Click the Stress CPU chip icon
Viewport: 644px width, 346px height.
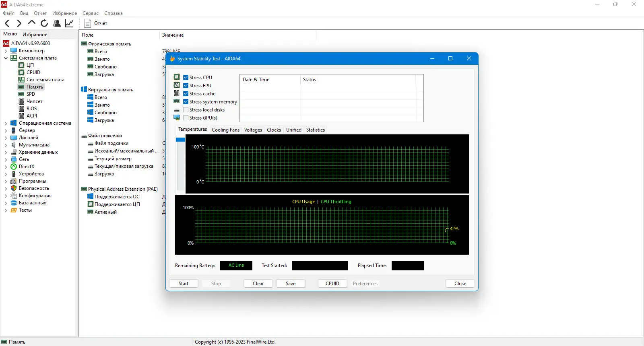click(x=177, y=77)
